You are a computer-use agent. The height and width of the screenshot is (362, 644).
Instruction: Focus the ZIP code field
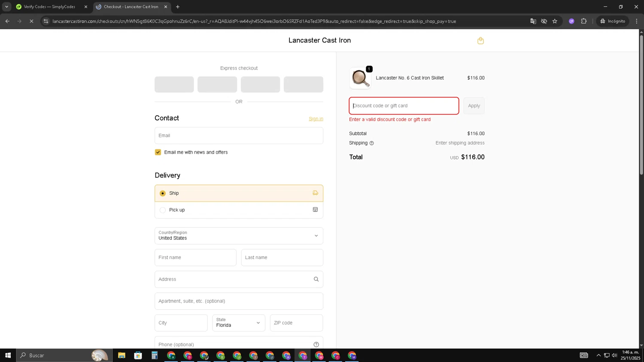(x=296, y=323)
